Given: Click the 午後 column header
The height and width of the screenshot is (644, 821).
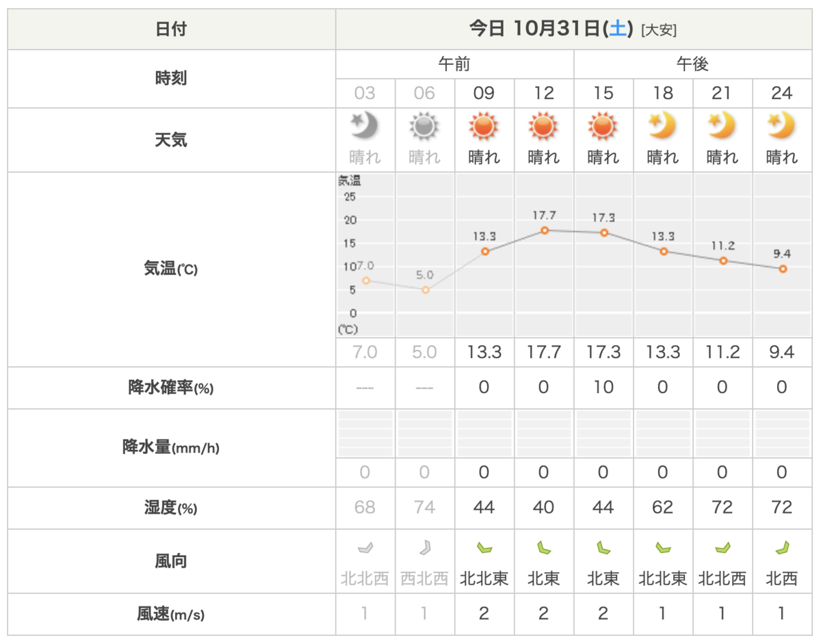Looking at the screenshot, I should 692,64.
